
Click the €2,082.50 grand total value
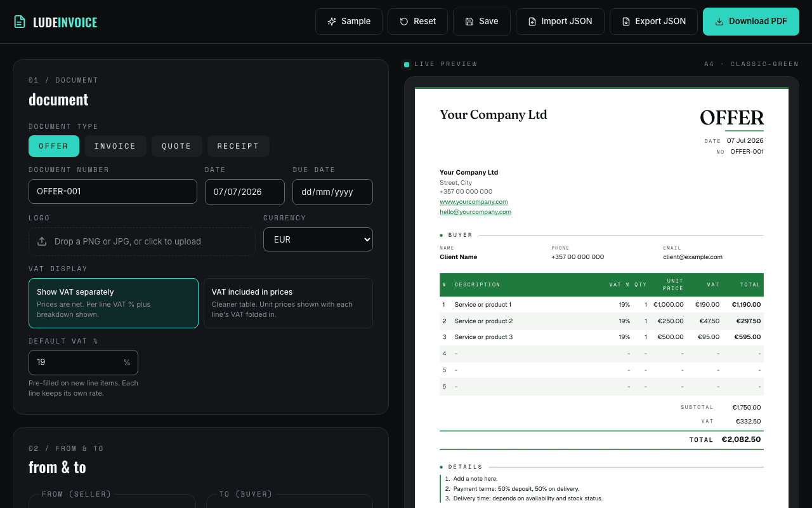click(x=742, y=439)
